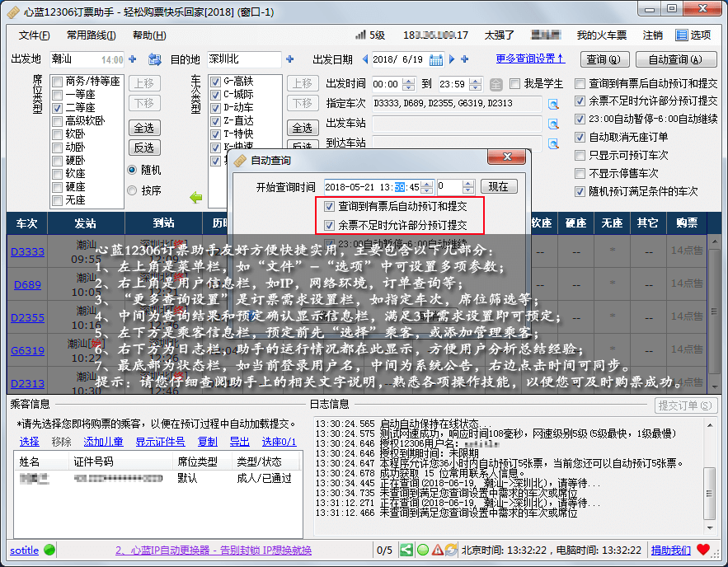Click the 5级 signal strength icon in the top bar
This screenshot has width=728, height=567.
(363, 35)
